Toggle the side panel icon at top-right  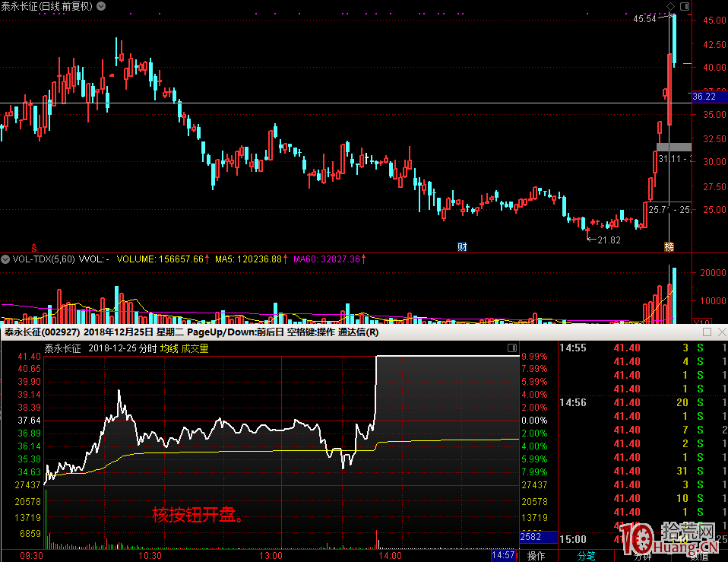point(685,6)
